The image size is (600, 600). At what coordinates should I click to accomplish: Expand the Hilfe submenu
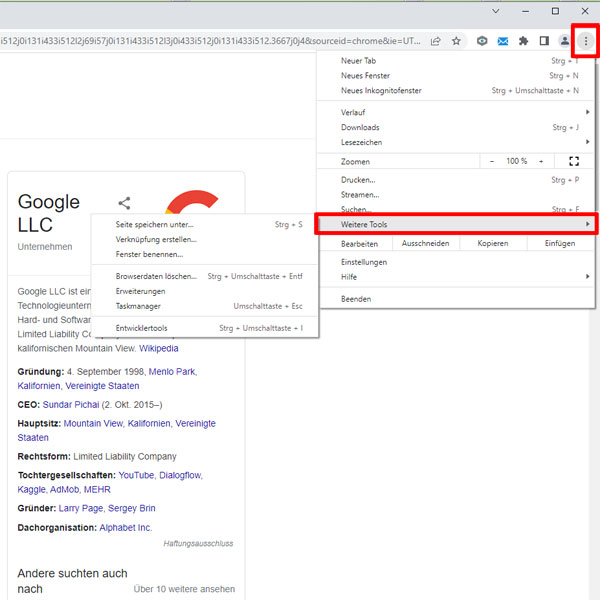(x=349, y=276)
